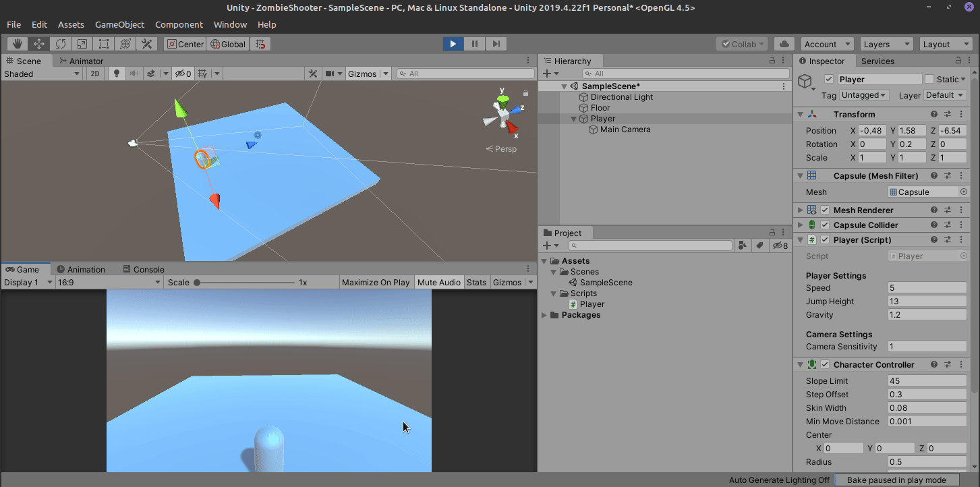
Task: Disable the Capsule Collider checkbox
Action: [x=825, y=225]
